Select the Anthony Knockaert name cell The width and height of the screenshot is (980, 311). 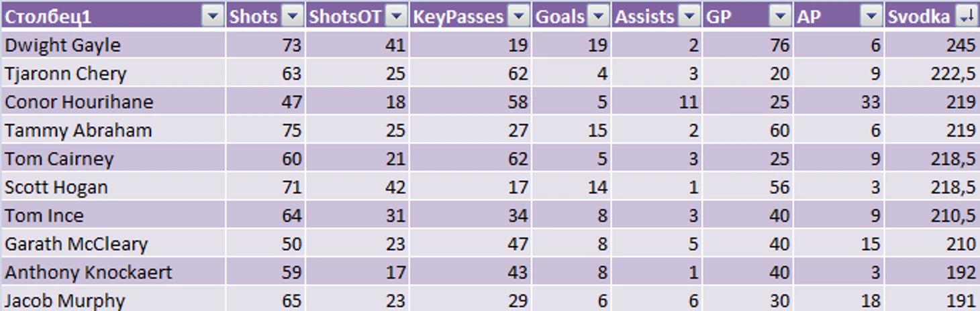pos(113,273)
